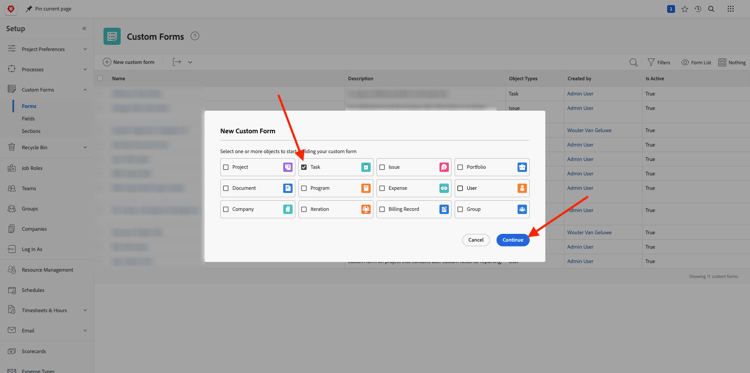
Task: Open Job Roles in Setup menu
Action: pos(32,168)
